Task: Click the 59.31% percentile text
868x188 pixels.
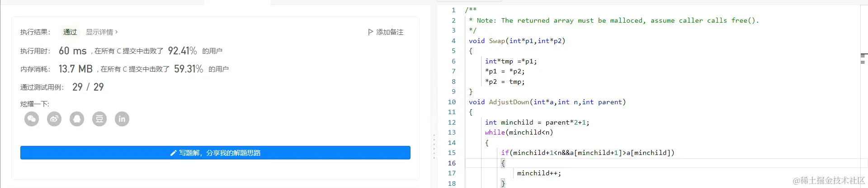Action: tap(189, 69)
